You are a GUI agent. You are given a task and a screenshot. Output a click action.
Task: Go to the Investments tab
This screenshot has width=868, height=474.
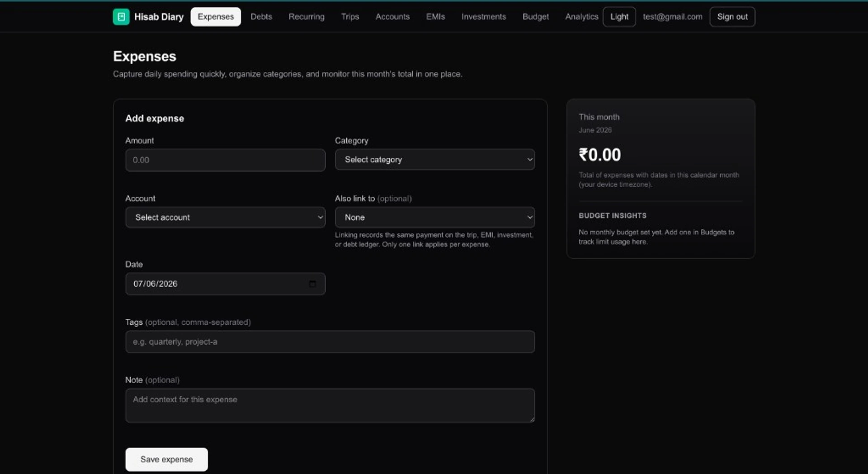[x=484, y=17]
